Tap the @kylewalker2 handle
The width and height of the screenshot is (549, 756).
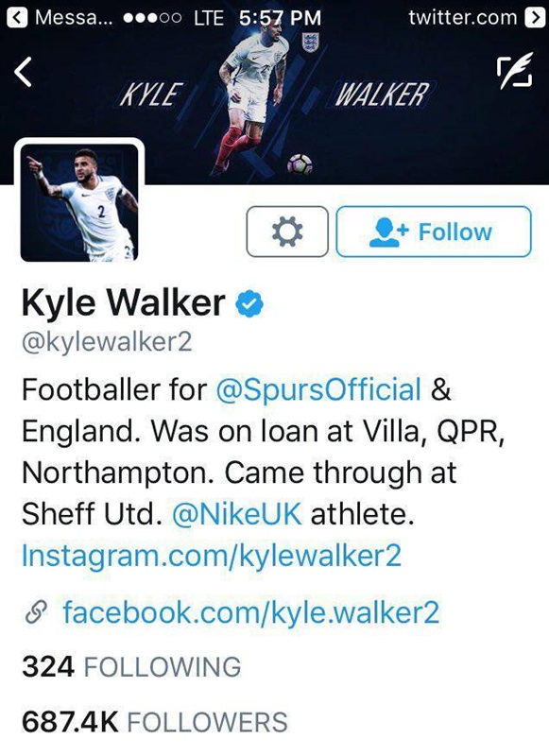point(107,342)
